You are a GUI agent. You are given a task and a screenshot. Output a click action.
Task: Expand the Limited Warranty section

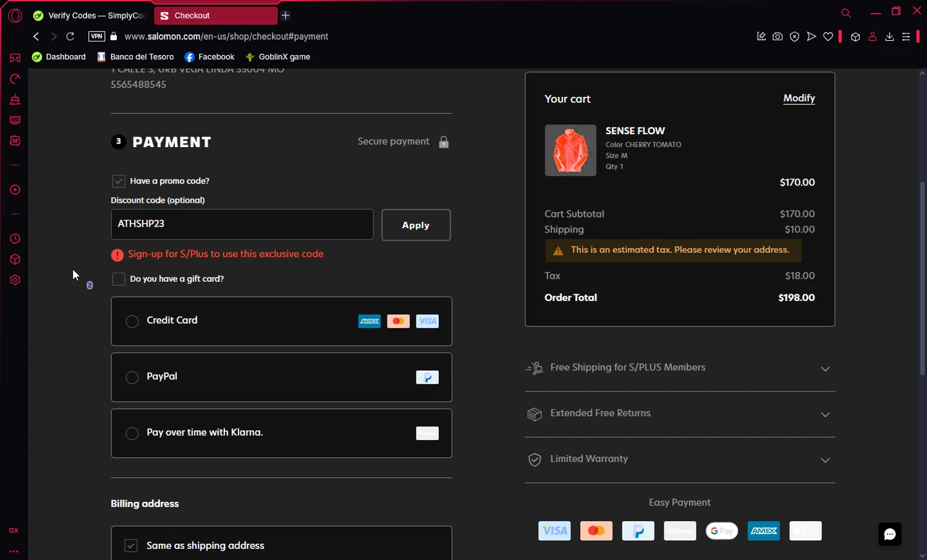click(x=680, y=460)
